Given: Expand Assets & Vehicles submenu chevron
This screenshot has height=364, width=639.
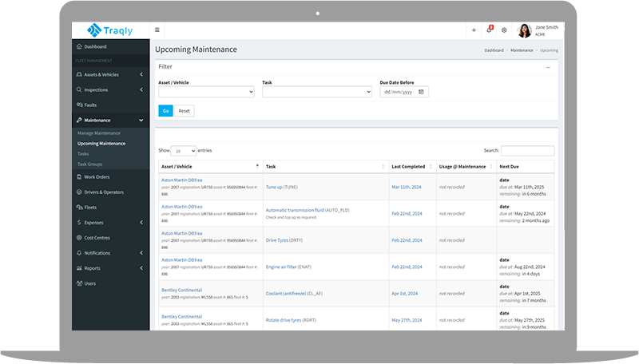Looking at the screenshot, I should (x=141, y=74).
